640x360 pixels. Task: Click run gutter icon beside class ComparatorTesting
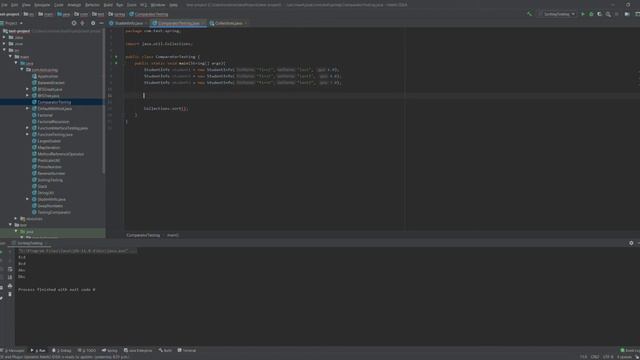[x=116, y=57]
